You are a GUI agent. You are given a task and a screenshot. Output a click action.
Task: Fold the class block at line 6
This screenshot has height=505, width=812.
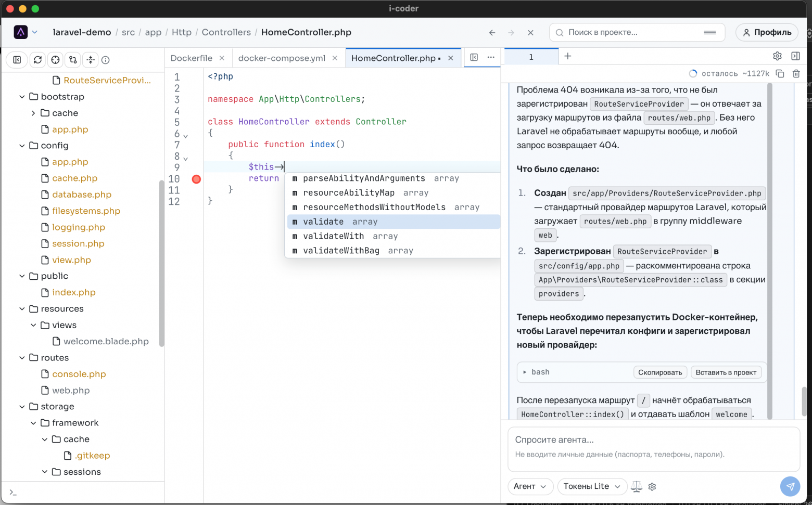tap(186, 136)
